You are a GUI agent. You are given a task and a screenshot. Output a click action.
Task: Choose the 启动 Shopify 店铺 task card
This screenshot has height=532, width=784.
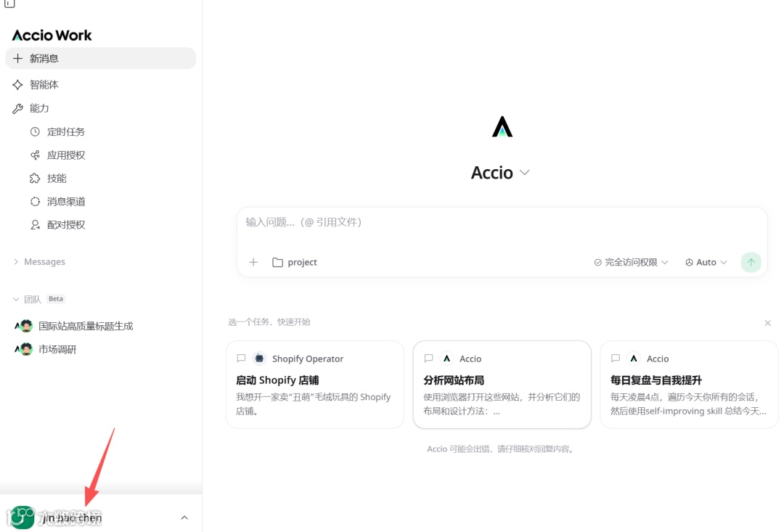click(x=314, y=385)
